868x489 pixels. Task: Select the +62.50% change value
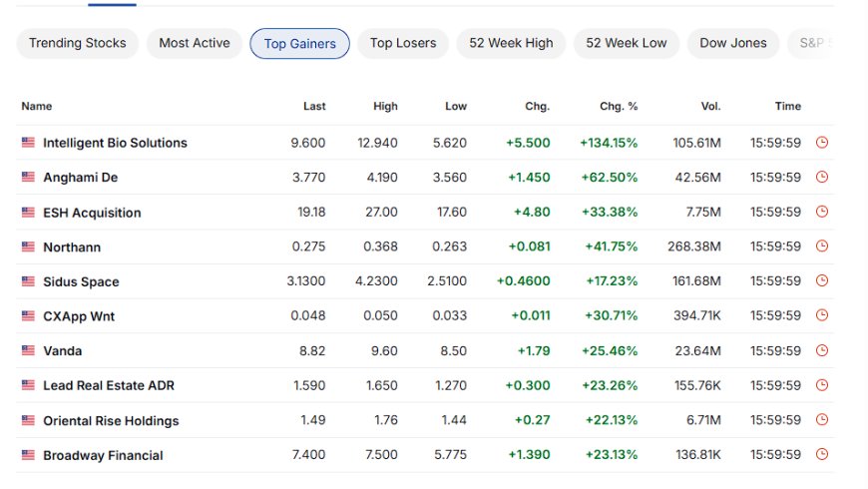coord(610,178)
